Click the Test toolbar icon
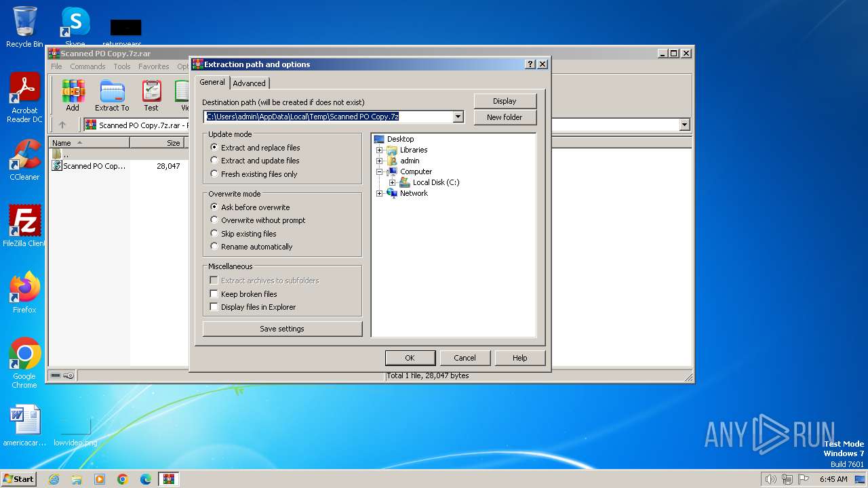 tap(151, 96)
